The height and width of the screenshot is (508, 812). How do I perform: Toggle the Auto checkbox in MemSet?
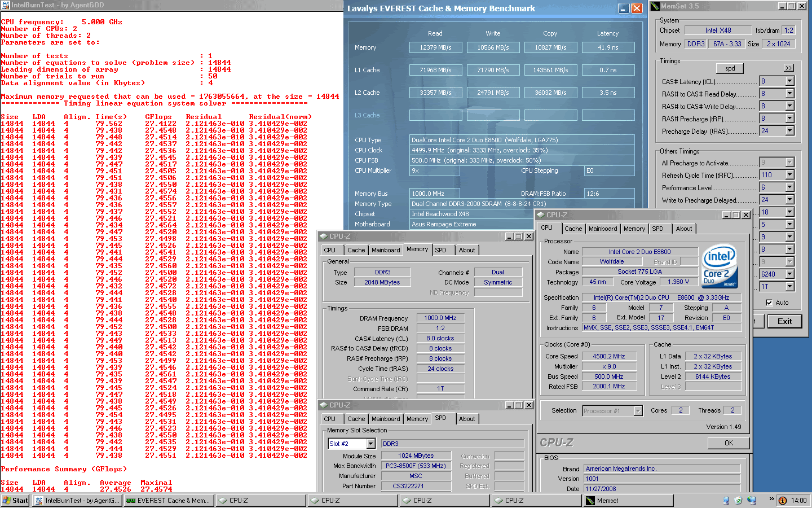coord(769,303)
